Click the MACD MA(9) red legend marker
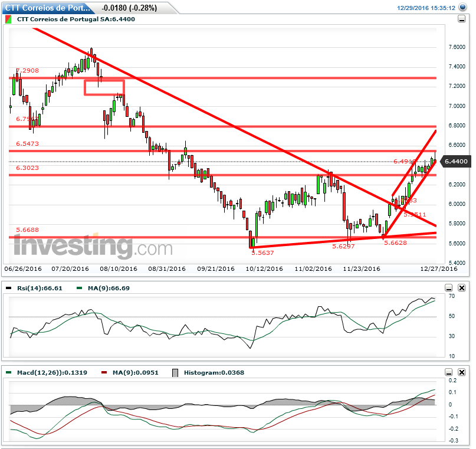 pos(104,372)
